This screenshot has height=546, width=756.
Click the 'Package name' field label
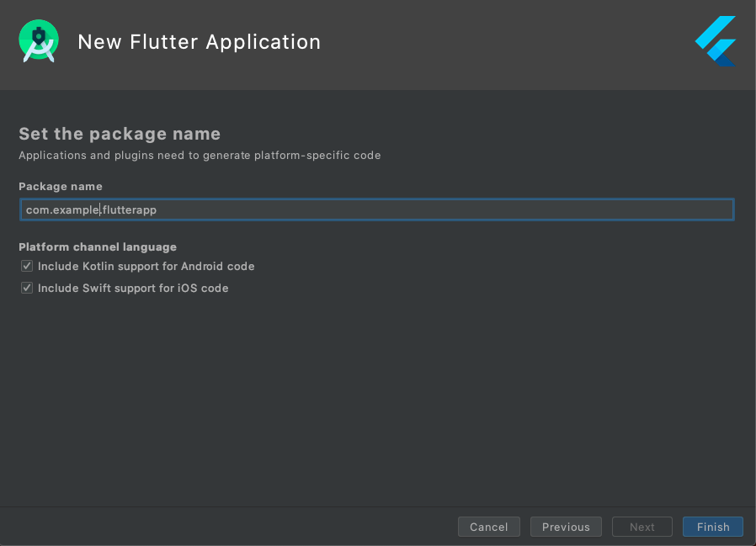(x=61, y=186)
